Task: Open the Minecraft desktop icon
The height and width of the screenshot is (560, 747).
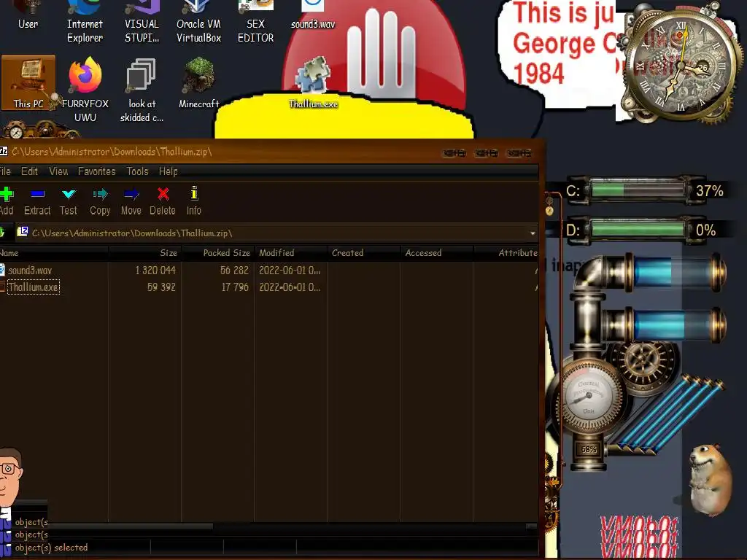Action: [198, 83]
